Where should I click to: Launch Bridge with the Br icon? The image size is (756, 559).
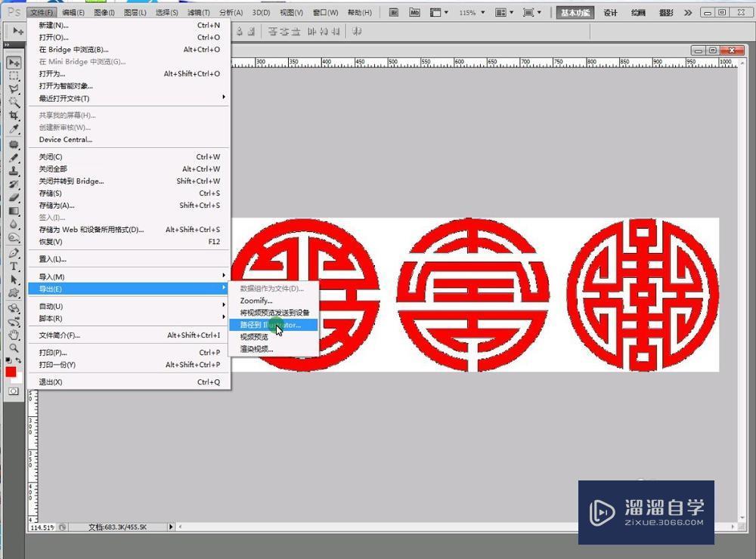[x=394, y=13]
